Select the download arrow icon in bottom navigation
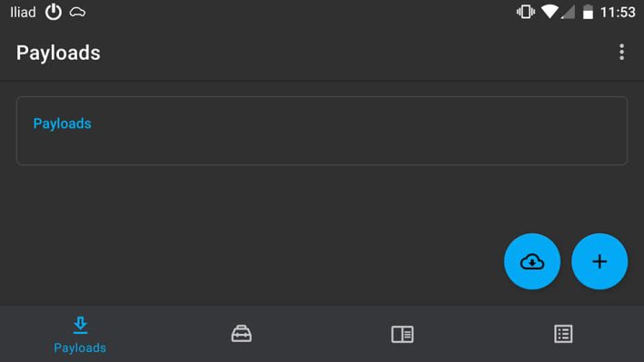The height and width of the screenshot is (362, 644). click(x=80, y=325)
